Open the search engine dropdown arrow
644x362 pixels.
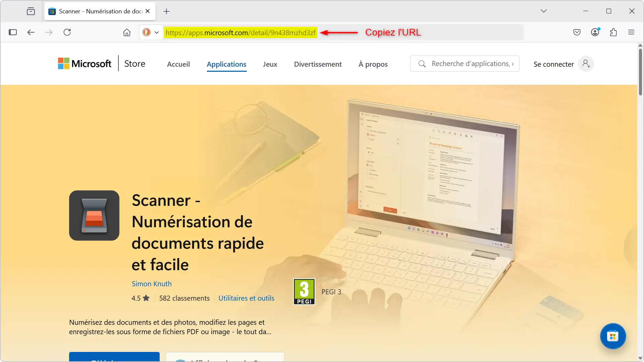tap(157, 33)
